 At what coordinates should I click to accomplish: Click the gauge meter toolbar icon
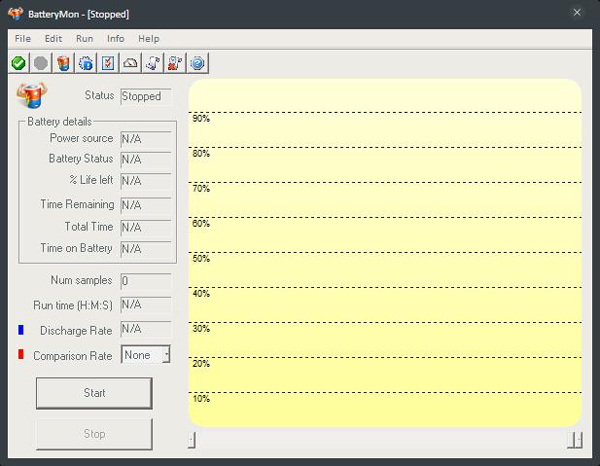tap(130, 63)
